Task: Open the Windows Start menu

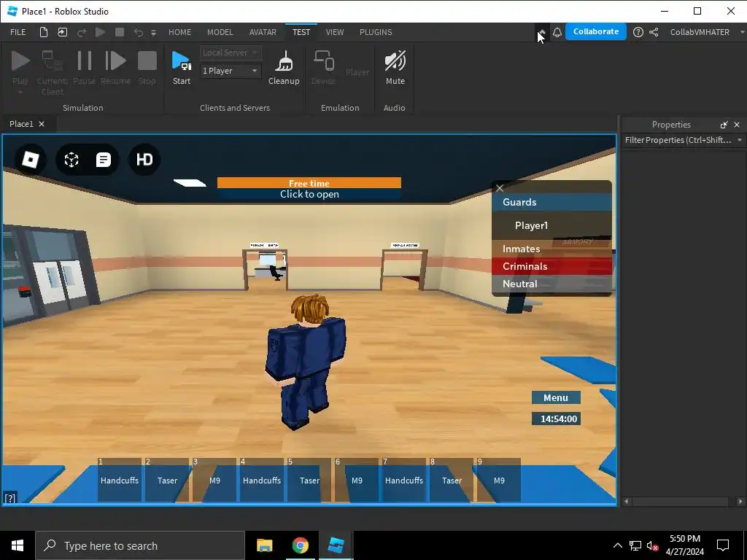Action: point(18,545)
